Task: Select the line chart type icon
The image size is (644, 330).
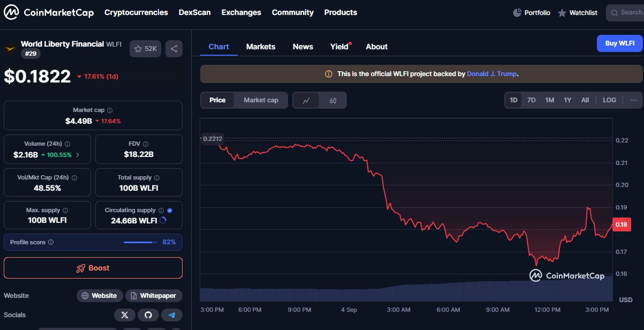Action: click(x=306, y=100)
